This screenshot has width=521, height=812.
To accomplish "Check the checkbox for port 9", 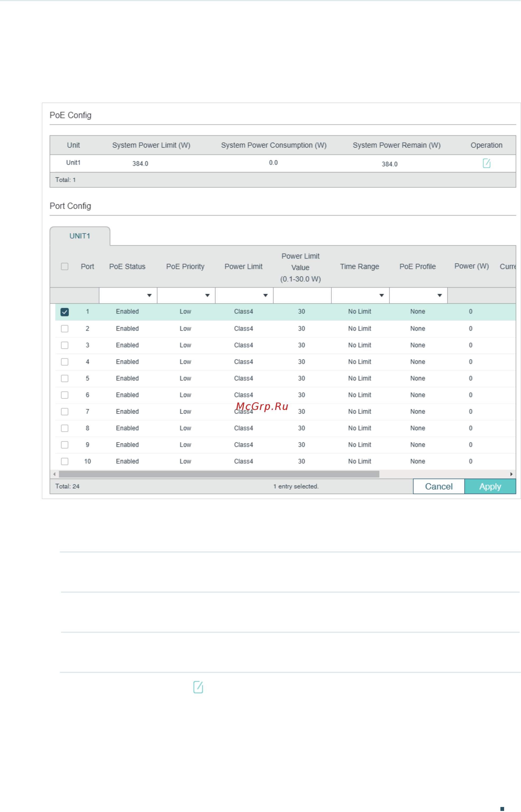I will pyautogui.click(x=65, y=445).
